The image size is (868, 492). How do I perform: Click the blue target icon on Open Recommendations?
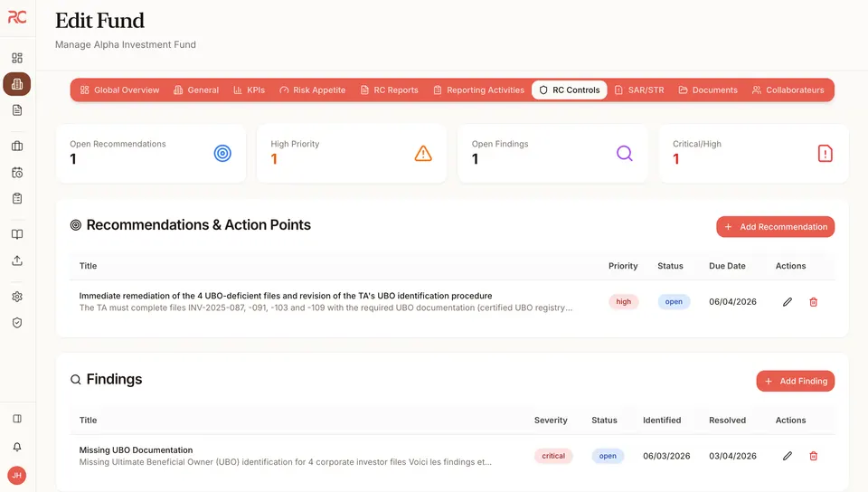222,154
